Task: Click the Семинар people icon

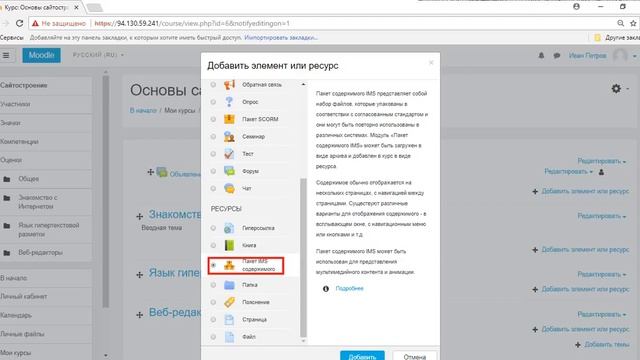Action: coord(229,137)
